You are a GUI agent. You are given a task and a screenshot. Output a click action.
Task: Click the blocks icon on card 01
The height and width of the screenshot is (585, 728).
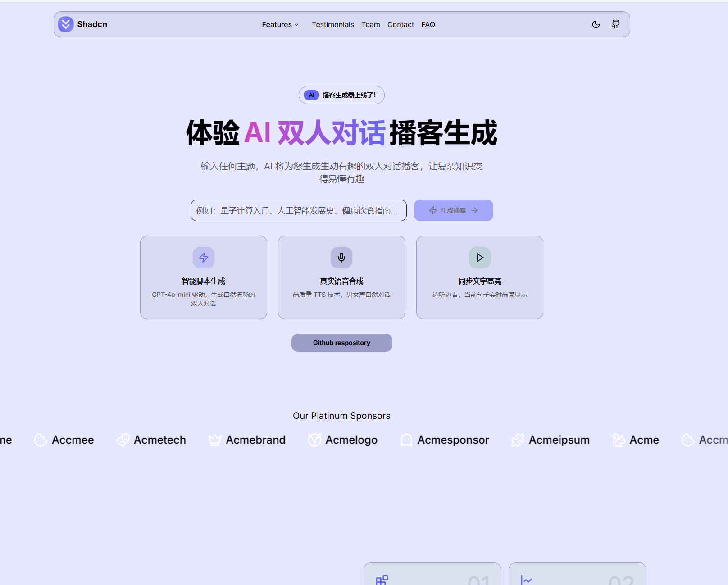point(382,580)
